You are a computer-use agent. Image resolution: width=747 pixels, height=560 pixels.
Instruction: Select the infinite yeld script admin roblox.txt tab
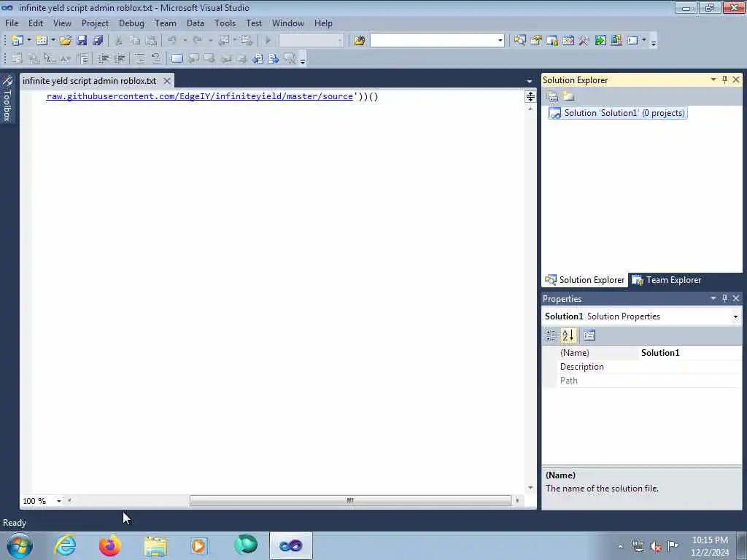(90, 81)
